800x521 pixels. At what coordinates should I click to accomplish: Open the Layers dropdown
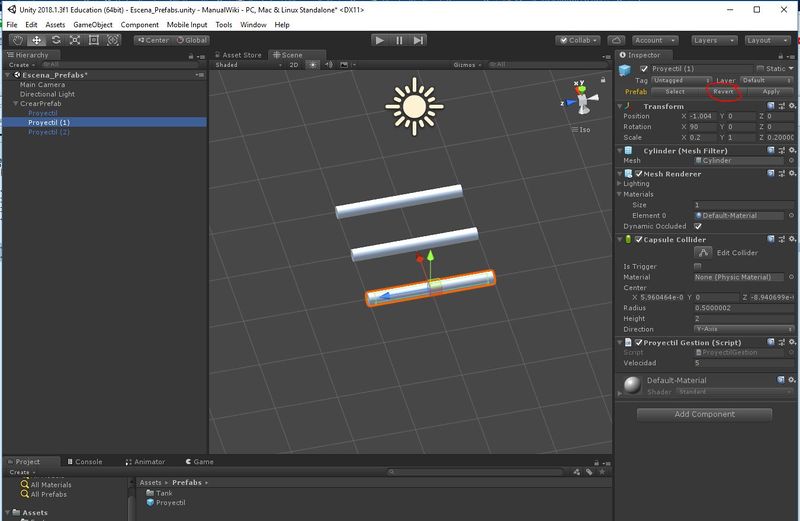tap(714, 40)
